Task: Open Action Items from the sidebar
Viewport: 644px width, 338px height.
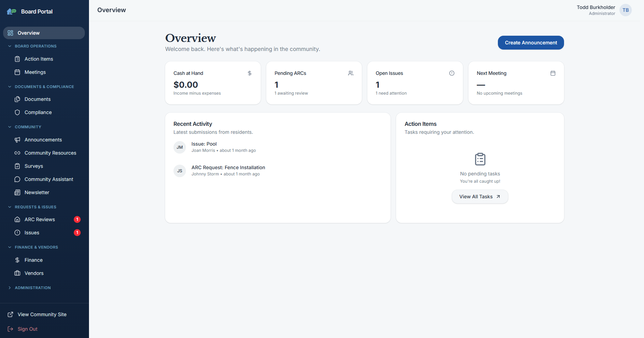Action: 38,59
